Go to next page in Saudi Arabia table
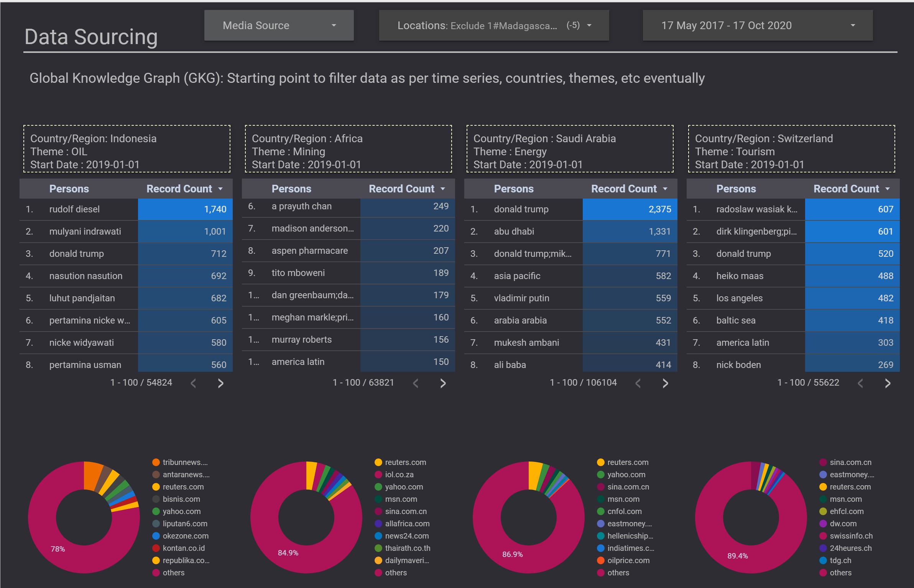 pos(665,383)
